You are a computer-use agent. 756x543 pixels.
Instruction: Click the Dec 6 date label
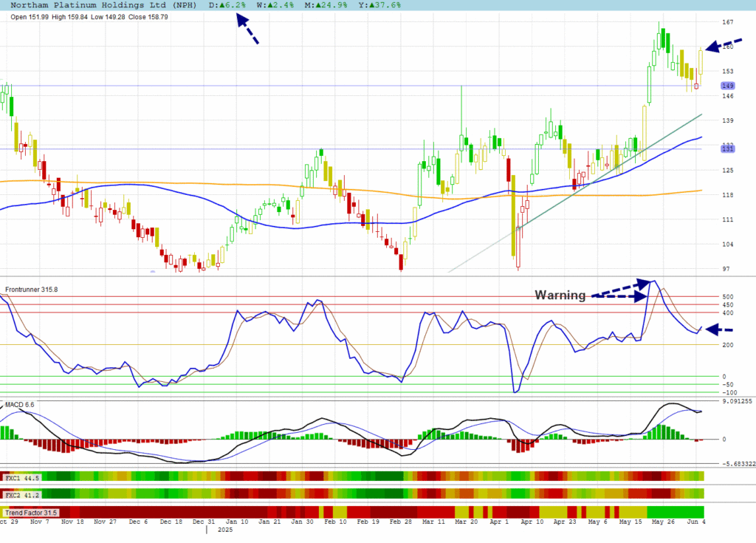pos(138,522)
